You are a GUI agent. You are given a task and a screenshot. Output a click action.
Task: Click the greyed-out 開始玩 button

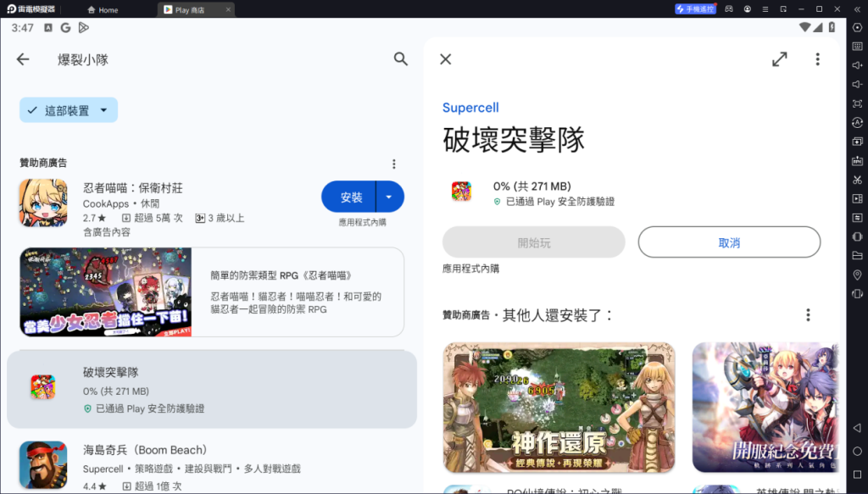(534, 242)
